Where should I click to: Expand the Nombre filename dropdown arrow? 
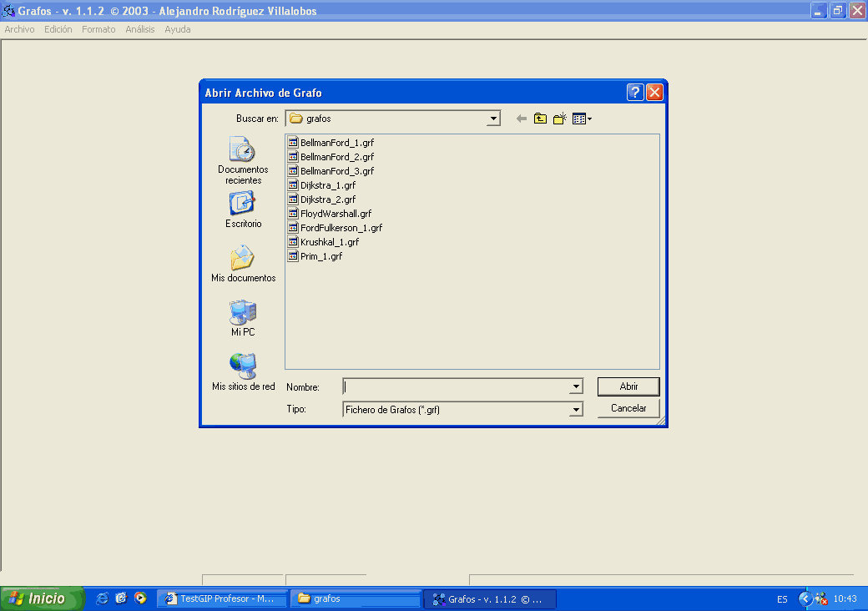click(576, 386)
